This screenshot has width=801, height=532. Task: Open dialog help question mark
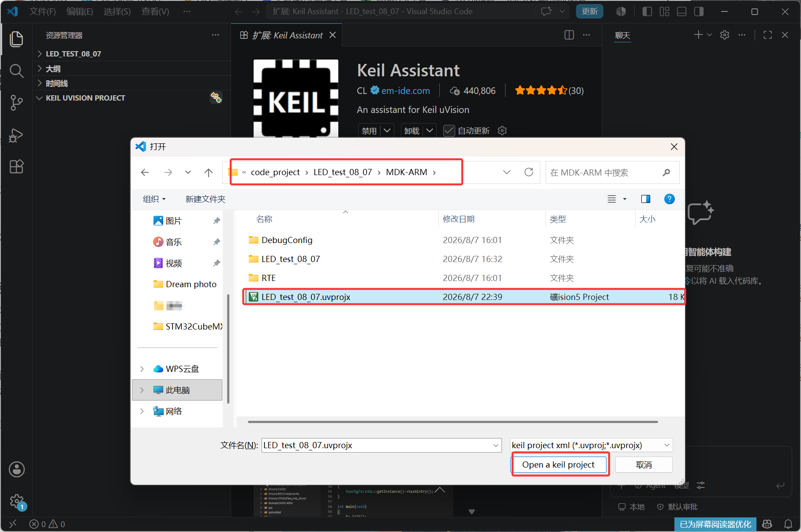click(x=670, y=199)
